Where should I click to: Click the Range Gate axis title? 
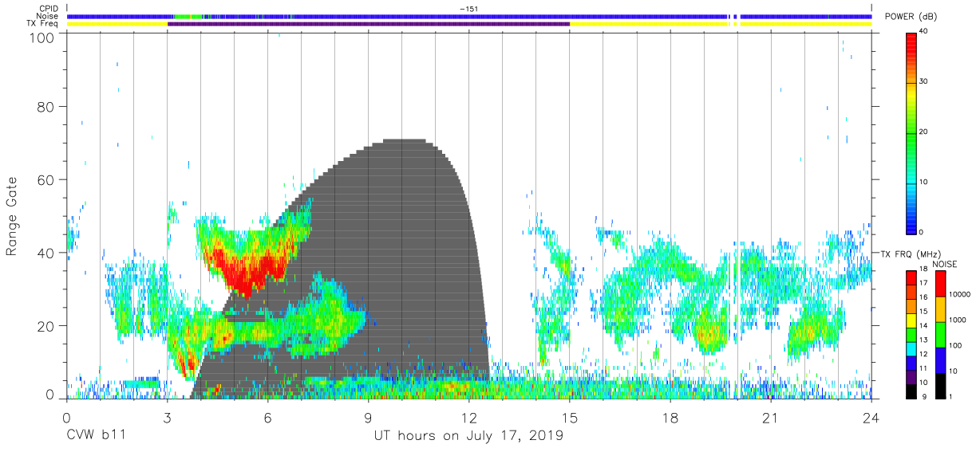coord(13,217)
